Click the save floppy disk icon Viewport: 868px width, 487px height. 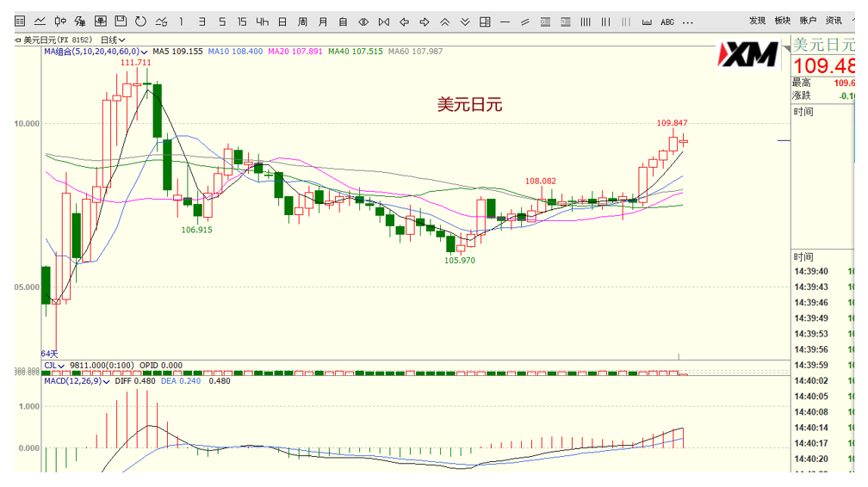[x=121, y=22]
